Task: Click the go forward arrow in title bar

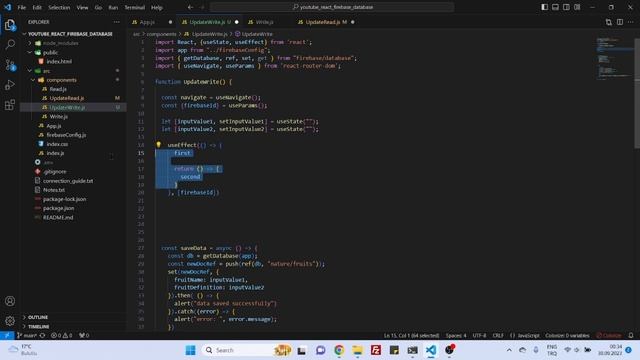Action: tap(202, 7)
